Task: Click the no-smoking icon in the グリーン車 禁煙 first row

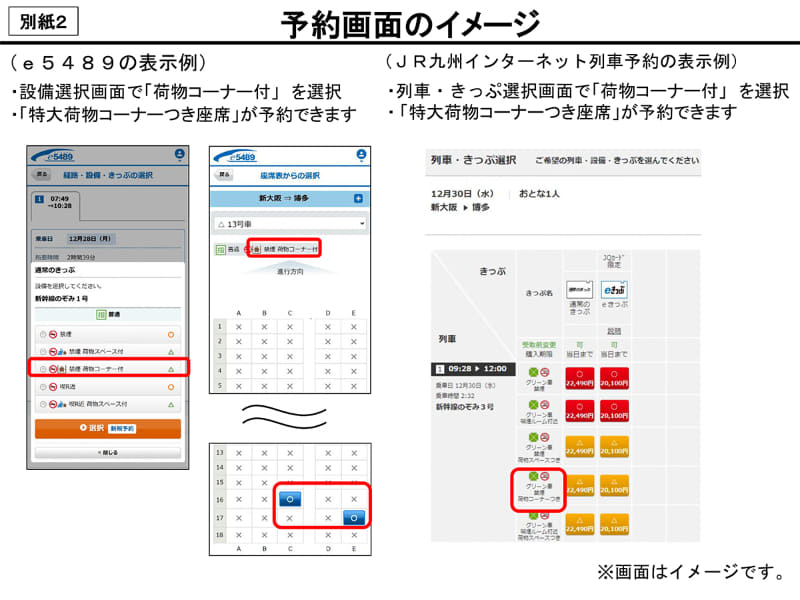Action: (544, 372)
